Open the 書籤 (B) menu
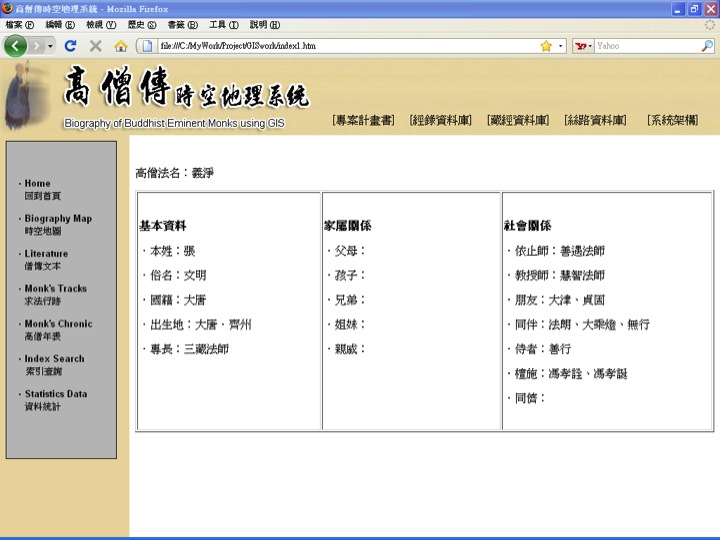The image size is (720, 540). 183,25
